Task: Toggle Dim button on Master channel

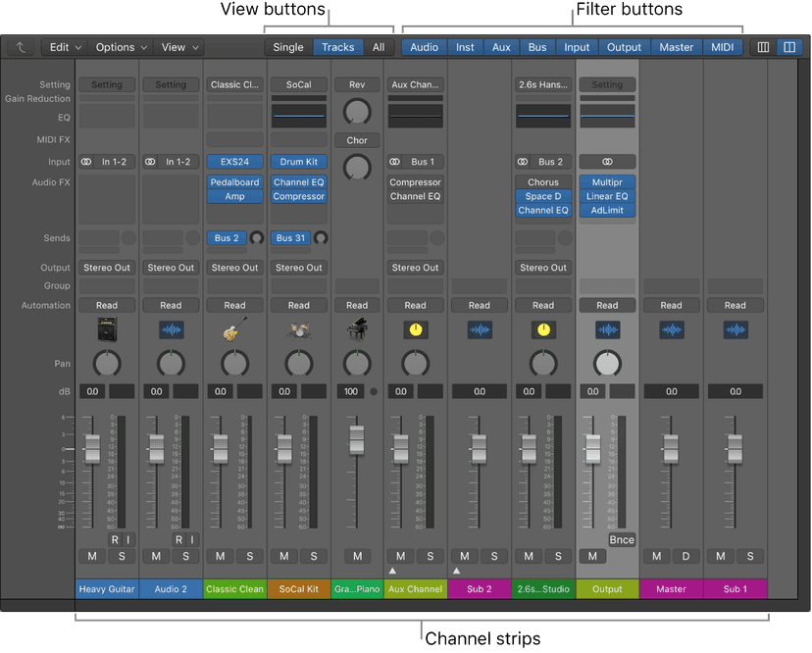Action: [685, 556]
